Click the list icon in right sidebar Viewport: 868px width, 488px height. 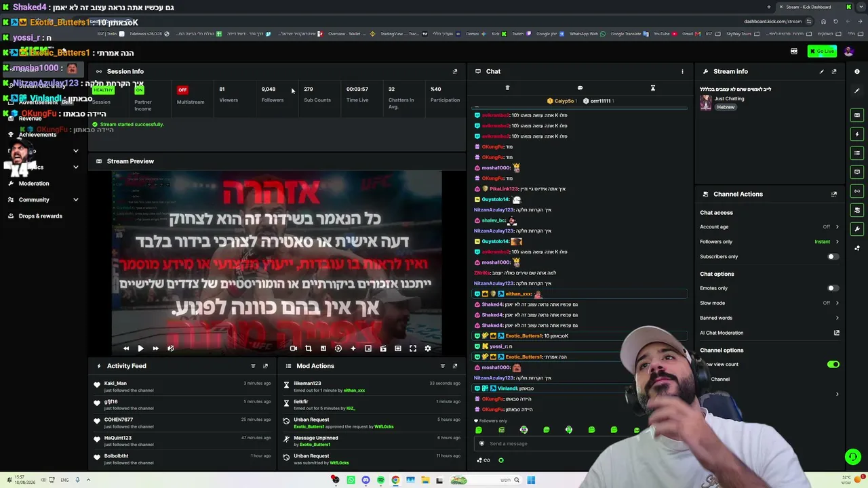857,153
